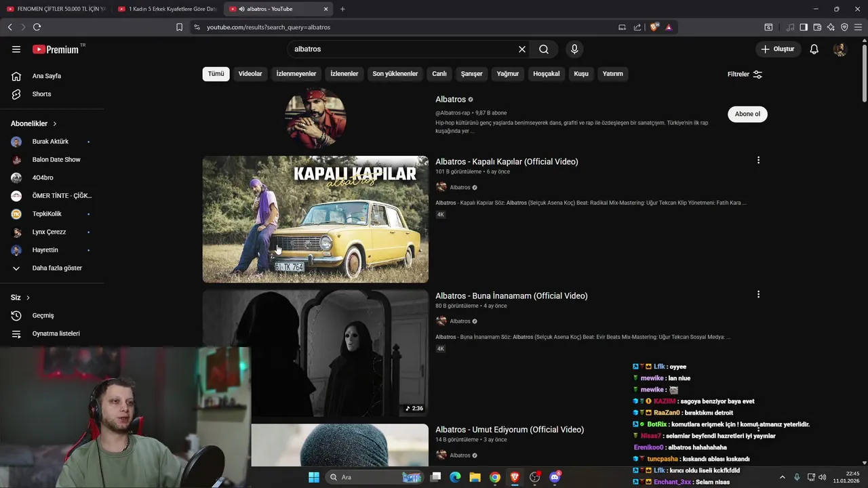Open the Kapalı Kapılar video title
Screen dimensions: 868x488
507,162
